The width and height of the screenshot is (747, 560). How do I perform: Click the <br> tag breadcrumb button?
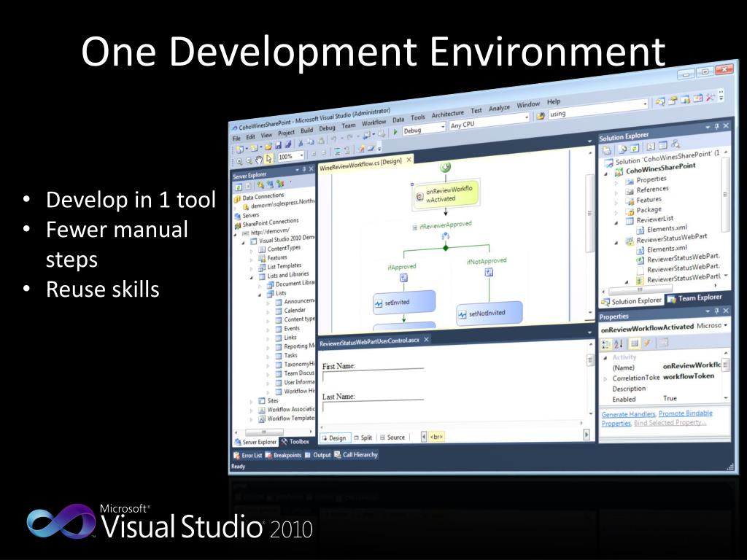436,436
